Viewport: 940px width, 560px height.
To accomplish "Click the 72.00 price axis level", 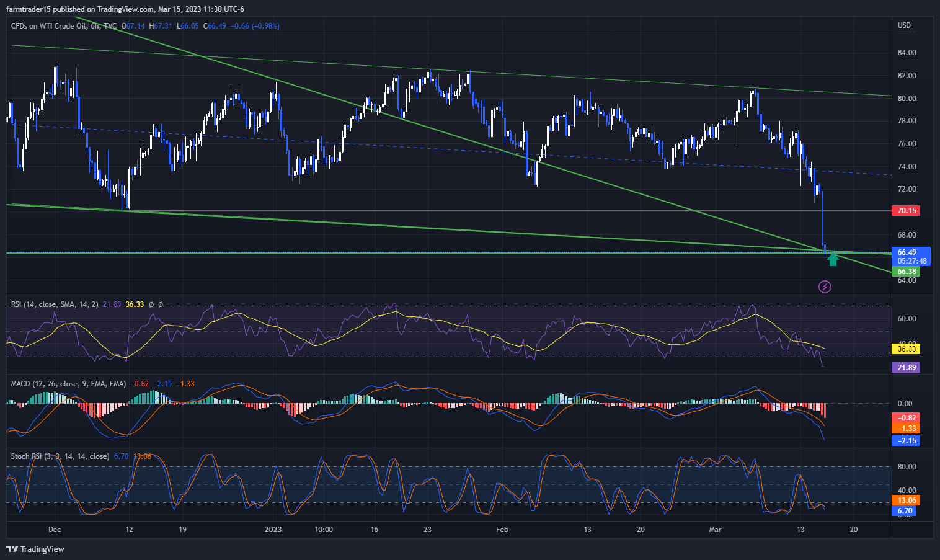I will [x=907, y=189].
